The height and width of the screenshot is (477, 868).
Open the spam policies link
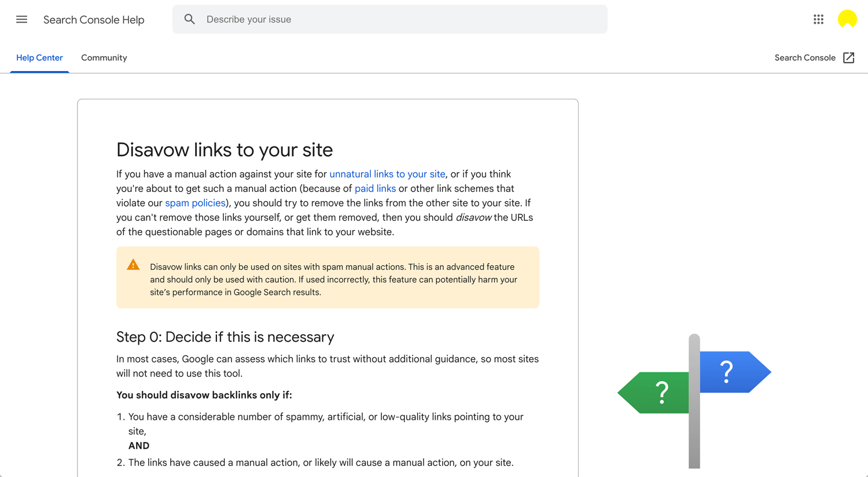pos(195,203)
